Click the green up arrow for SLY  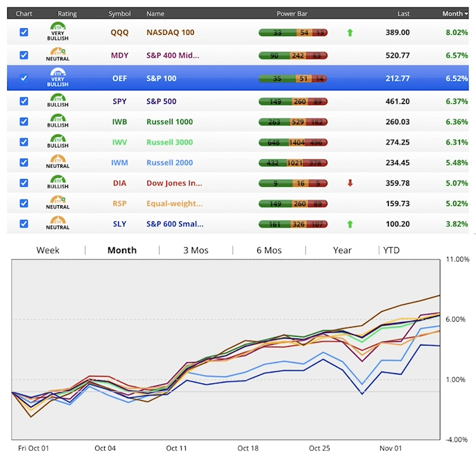350,224
